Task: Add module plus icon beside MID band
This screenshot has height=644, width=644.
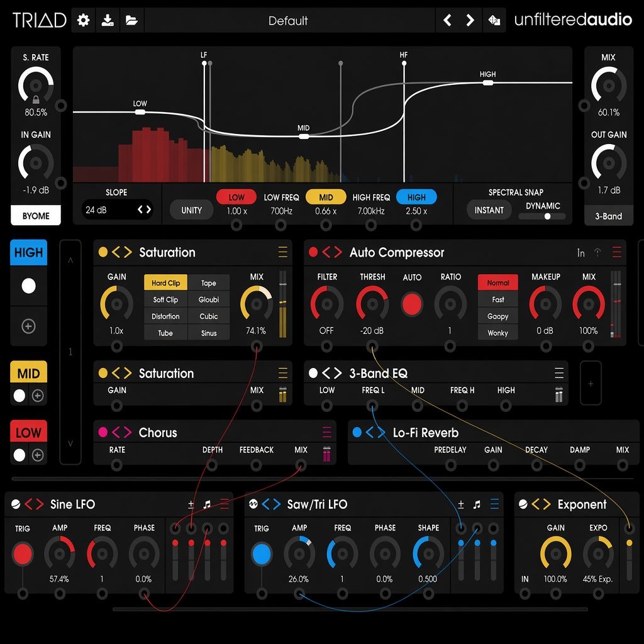Action: point(38,396)
